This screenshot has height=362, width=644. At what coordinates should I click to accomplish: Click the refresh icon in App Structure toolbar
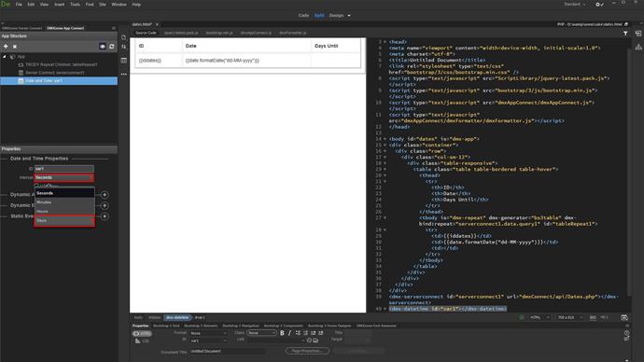[x=111, y=47]
